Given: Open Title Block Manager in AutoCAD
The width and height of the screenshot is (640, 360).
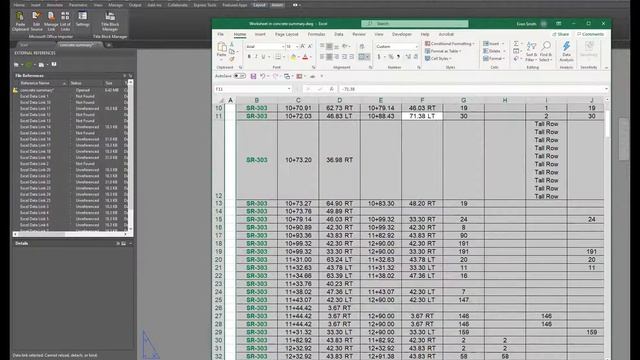Looking at the screenshot, I should (110, 21).
